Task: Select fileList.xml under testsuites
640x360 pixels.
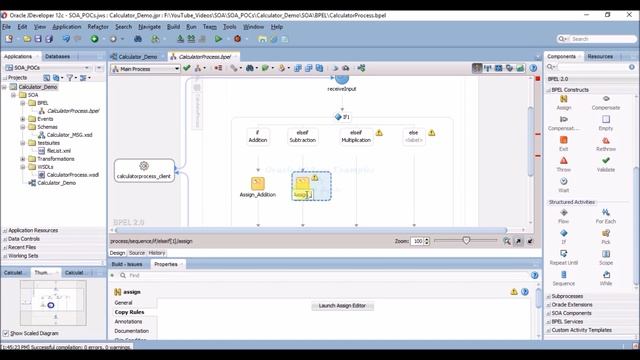Action: coord(59,151)
